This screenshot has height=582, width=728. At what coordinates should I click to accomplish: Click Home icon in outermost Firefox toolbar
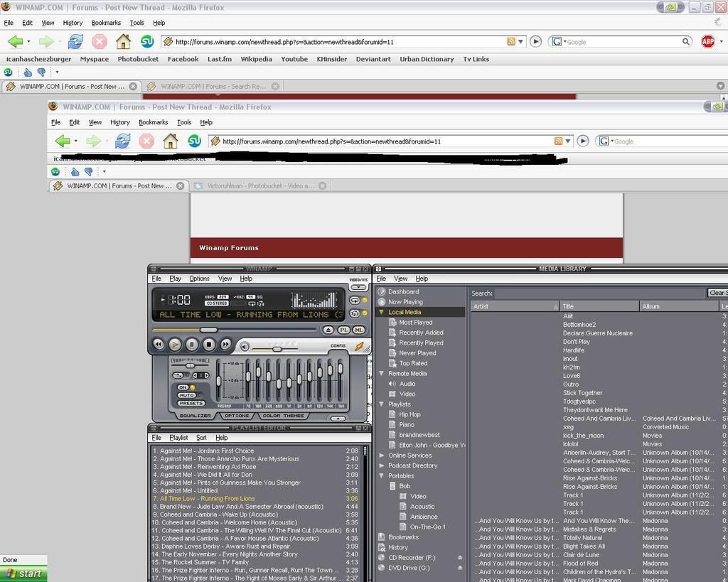tap(123, 42)
